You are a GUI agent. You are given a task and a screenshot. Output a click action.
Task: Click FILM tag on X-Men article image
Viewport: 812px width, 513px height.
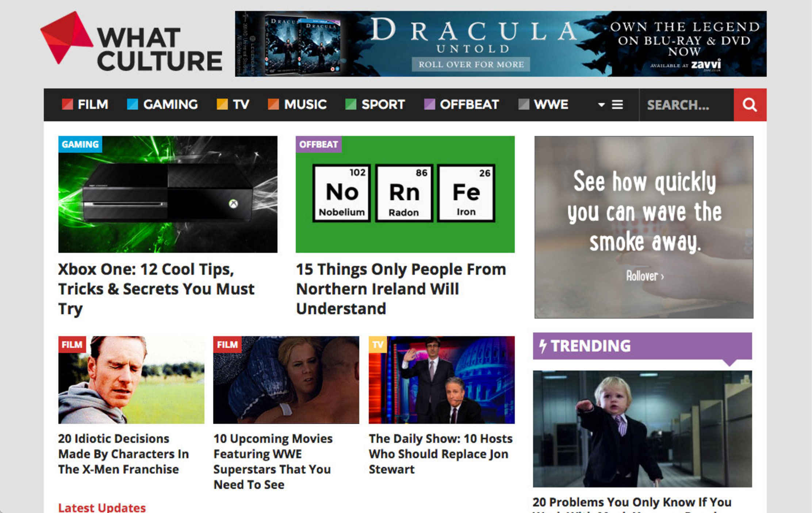click(x=72, y=345)
